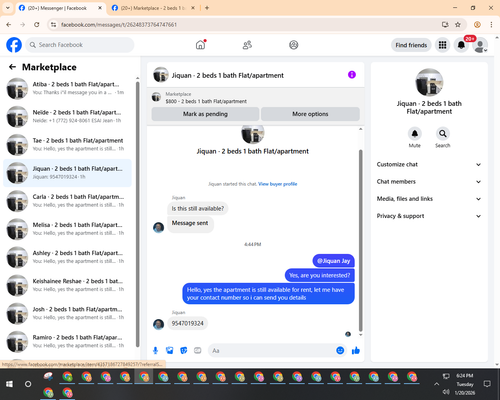View site information icon in address bar

pos(53,24)
